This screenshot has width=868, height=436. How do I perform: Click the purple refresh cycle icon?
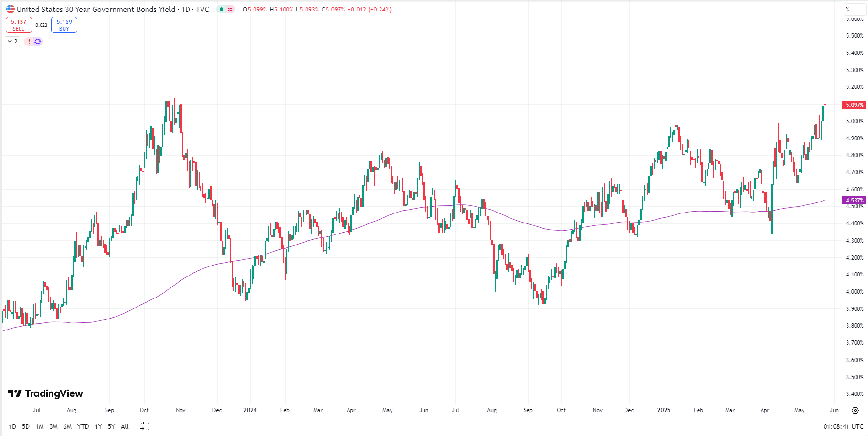coord(38,42)
